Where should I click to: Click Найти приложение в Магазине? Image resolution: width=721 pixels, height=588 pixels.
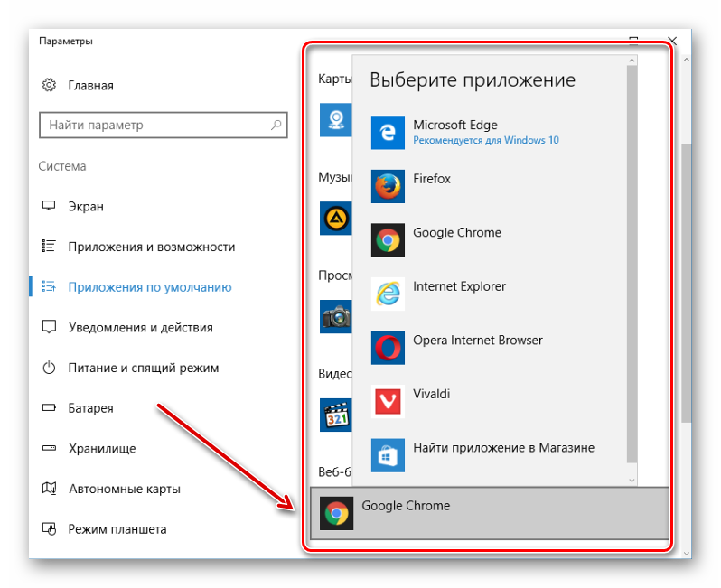503,447
